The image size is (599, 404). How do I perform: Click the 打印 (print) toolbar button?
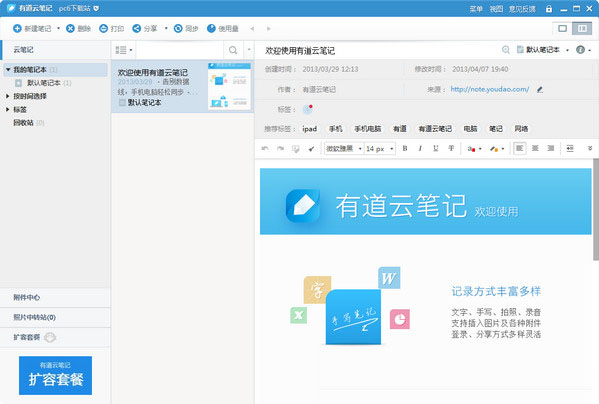pyautogui.click(x=112, y=29)
